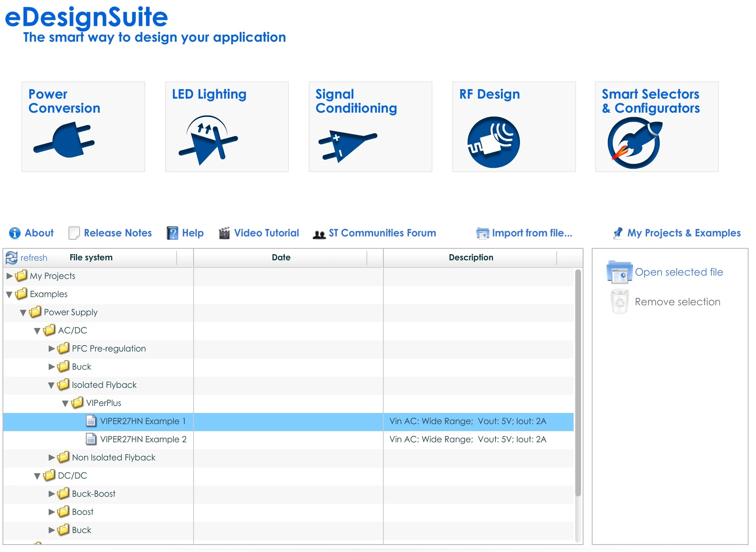This screenshot has width=756, height=552.
Task: Open the RF Design antenna icon
Action: pos(494,142)
